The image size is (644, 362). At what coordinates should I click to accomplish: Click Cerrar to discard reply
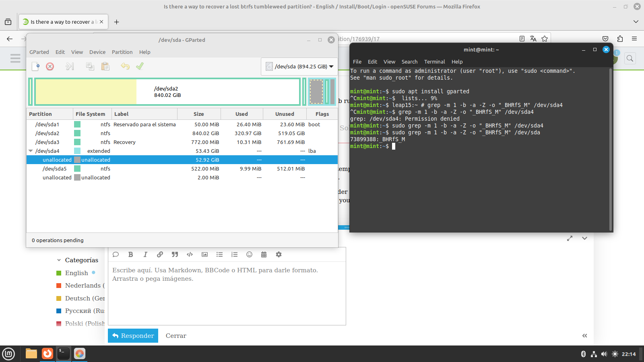[x=176, y=335]
